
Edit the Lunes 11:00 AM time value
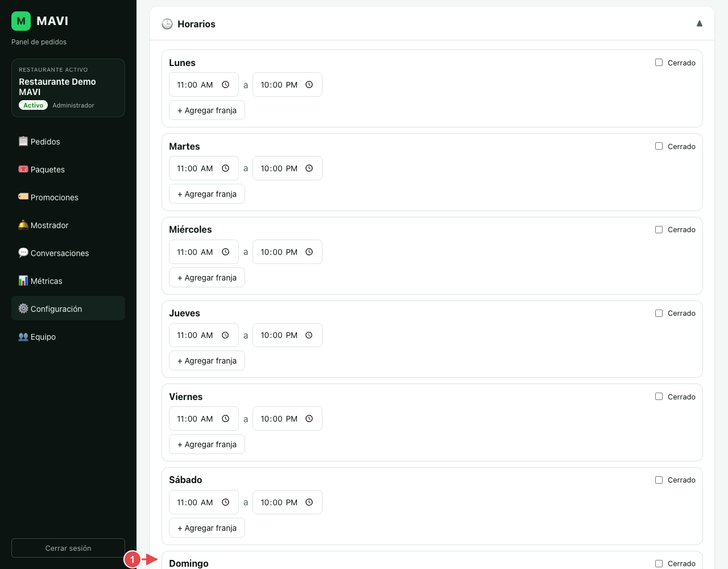coord(195,85)
